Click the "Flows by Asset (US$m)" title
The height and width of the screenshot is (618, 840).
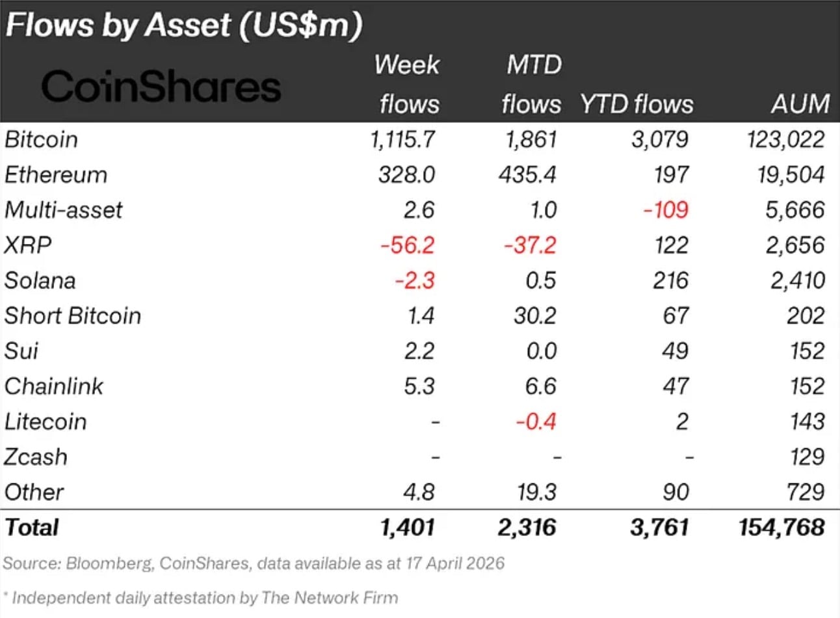coord(183,25)
